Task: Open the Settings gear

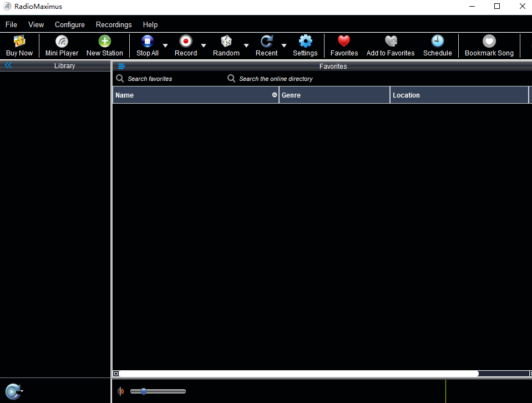Action: [305, 45]
